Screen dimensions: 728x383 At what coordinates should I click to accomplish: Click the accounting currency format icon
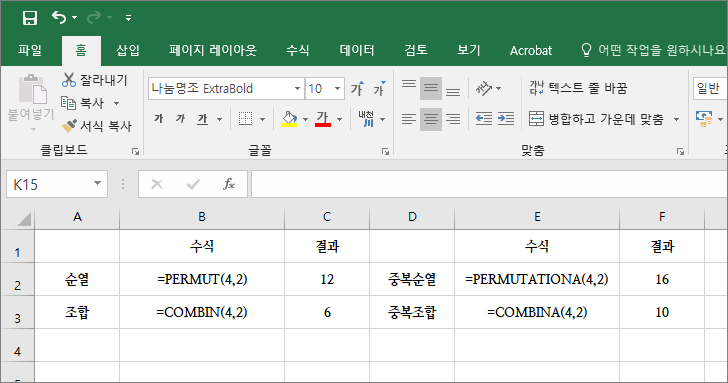704,119
